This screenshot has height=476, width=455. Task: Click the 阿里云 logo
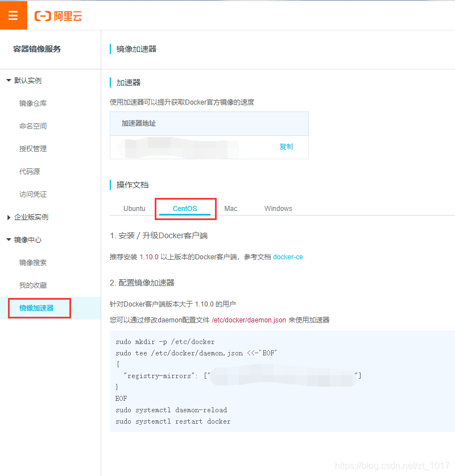click(58, 16)
